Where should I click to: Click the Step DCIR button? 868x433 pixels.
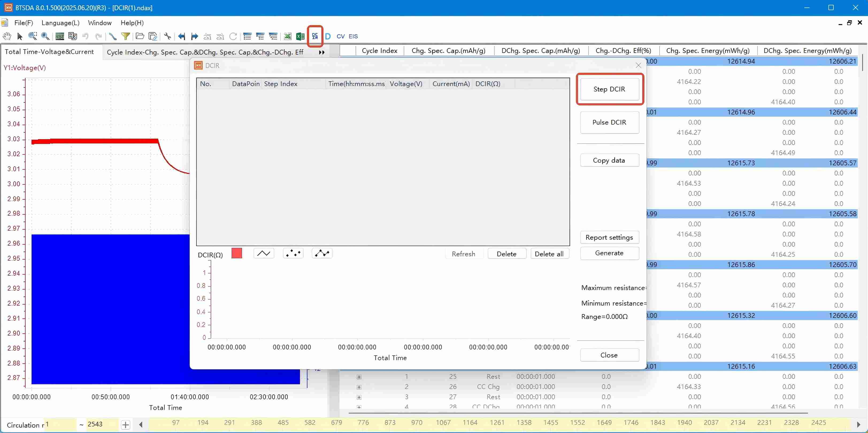pyautogui.click(x=609, y=89)
